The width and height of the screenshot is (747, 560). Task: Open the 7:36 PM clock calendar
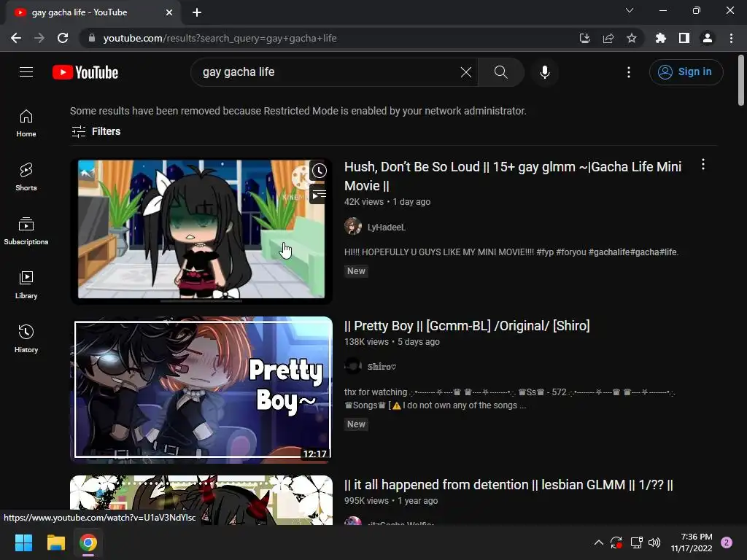pyautogui.click(x=692, y=542)
